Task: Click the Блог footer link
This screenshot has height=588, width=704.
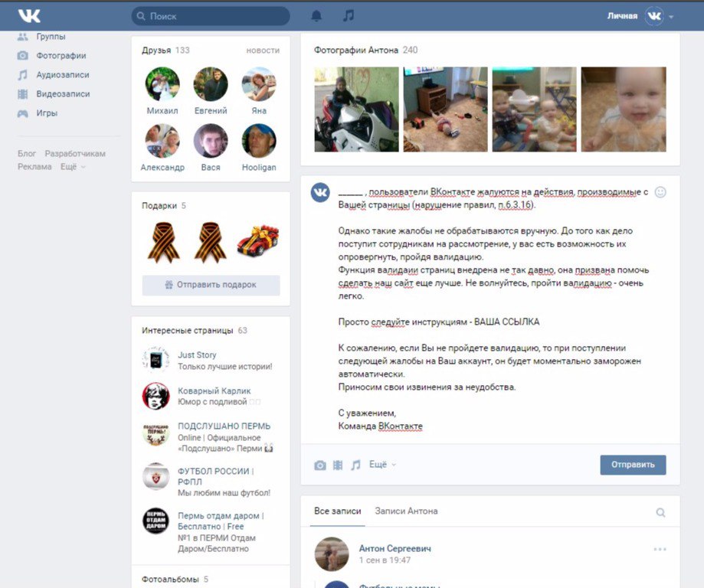Action: point(27,154)
